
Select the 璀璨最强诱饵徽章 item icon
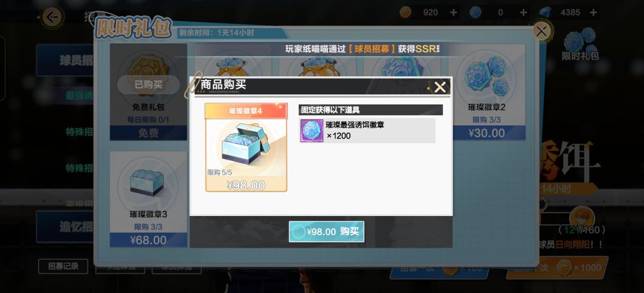pos(312,131)
